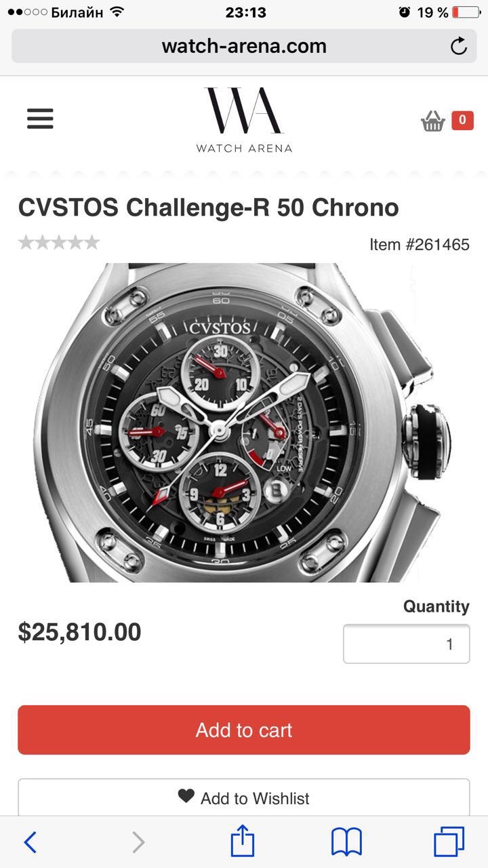Open Safari bookmarks book icon
The width and height of the screenshot is (488, 868).
point(346,842)
